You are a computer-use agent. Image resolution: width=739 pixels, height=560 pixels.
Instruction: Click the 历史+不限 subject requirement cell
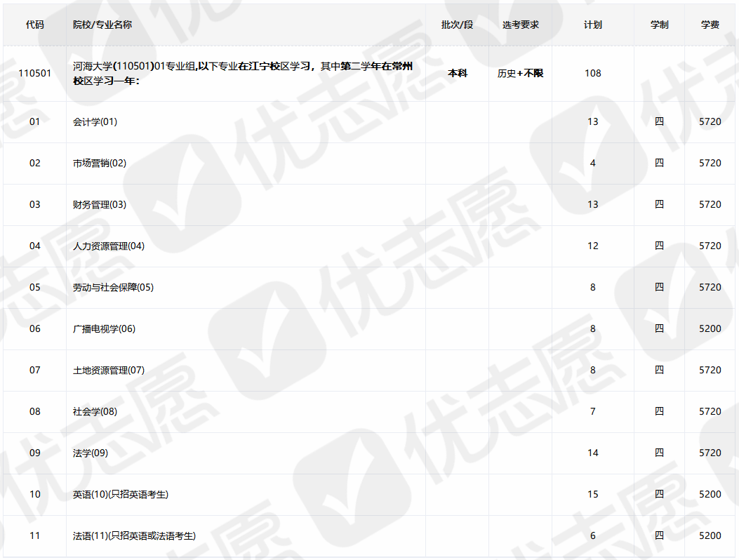[x=520, y=73]
